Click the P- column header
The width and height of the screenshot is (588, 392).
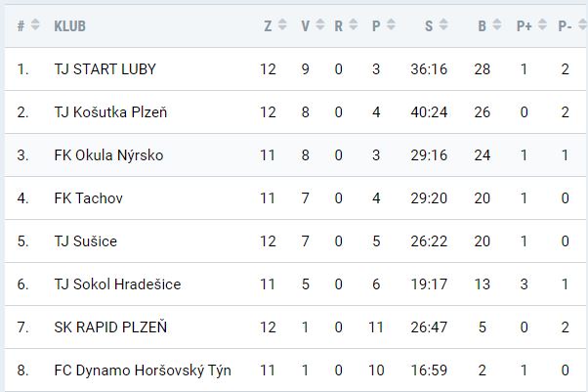565,26
